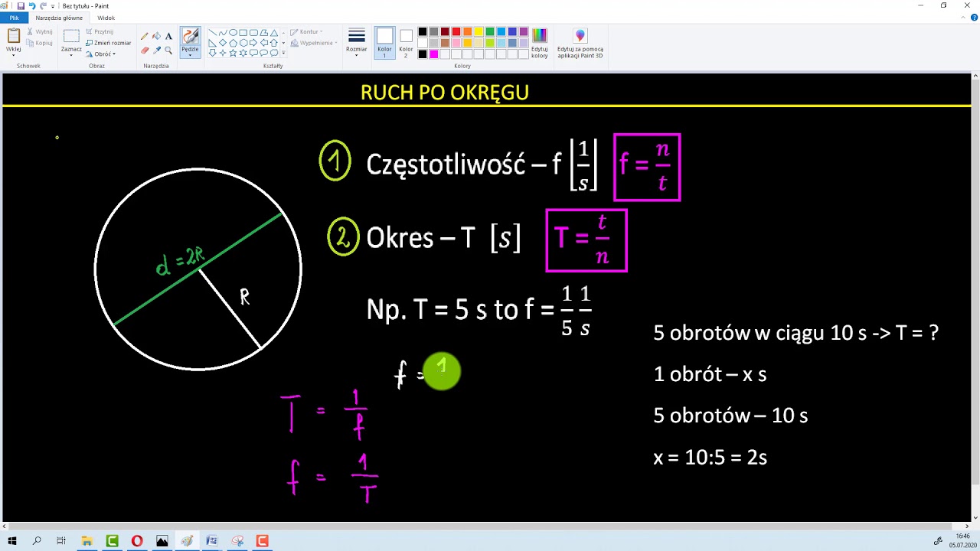
Task: Pick the red color swatch
Action: click(456, 31)
